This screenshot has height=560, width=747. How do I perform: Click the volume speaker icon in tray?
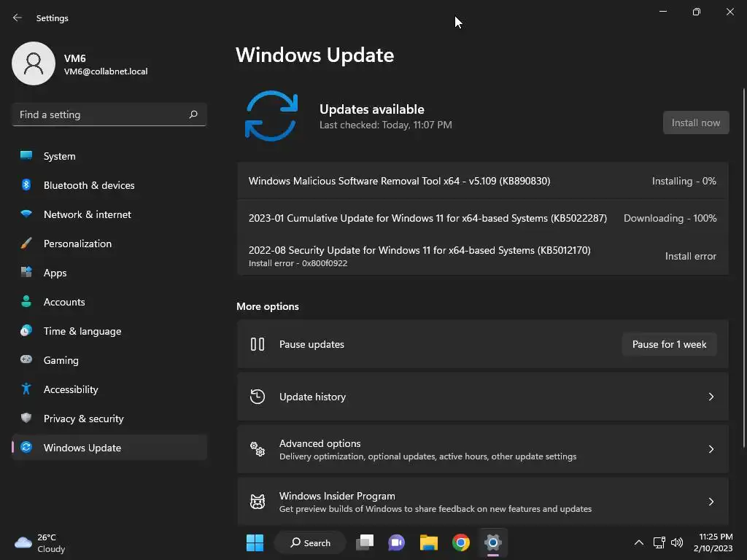coord(677,542)
